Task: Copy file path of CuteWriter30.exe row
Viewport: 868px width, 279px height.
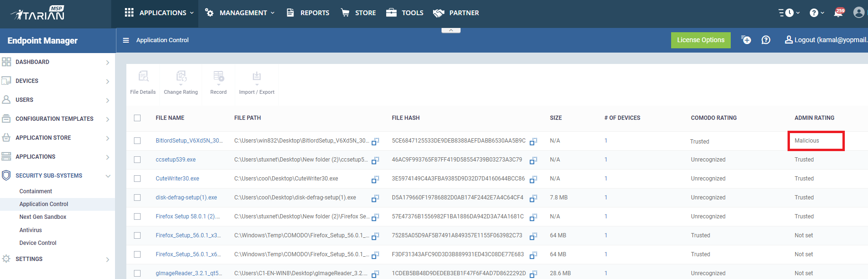Action: tap(375, 179)
